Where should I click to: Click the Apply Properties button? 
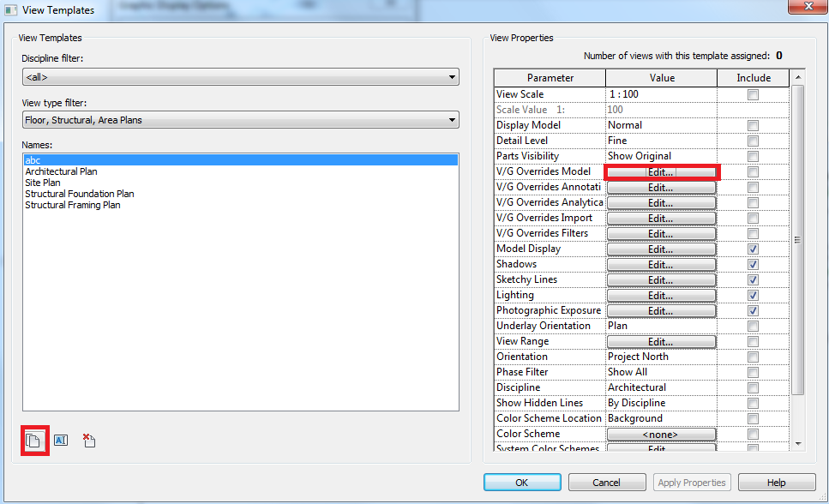tap(692, 483)
